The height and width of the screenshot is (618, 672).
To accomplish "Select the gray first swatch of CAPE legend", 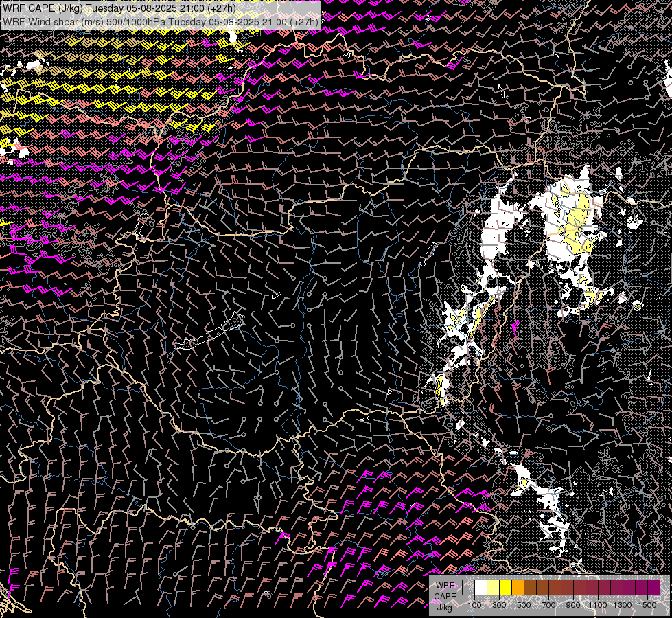I will click(x=468, y=587).
